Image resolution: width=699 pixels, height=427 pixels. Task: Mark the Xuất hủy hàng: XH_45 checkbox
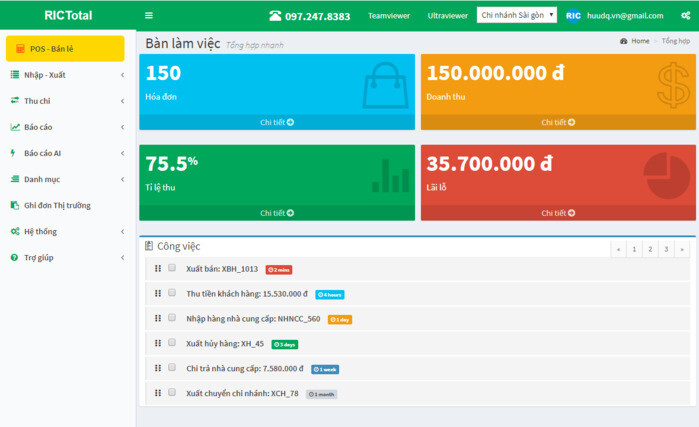click(x=172, y=343)
